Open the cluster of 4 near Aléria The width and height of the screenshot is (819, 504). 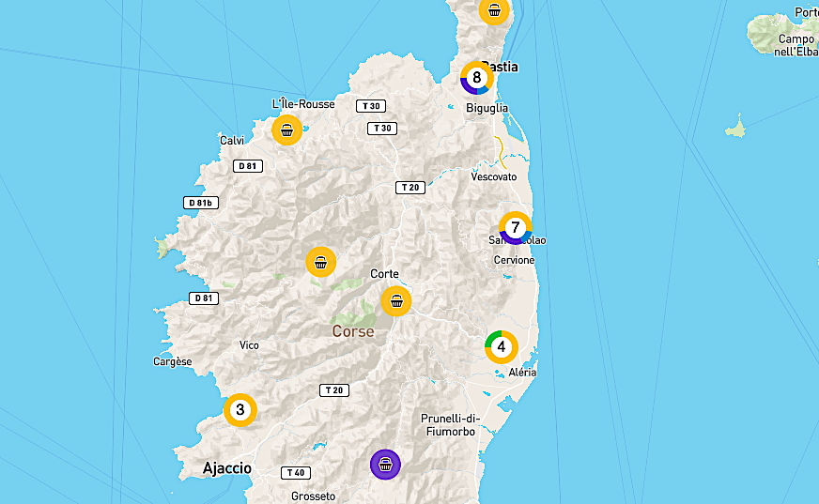(502, 347)
